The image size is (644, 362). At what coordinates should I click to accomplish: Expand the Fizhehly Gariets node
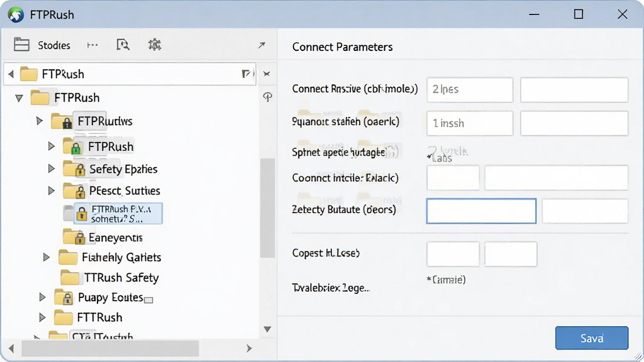click(47, 257)
